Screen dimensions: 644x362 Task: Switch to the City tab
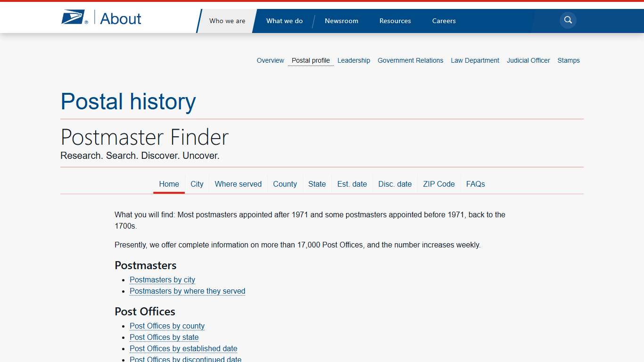[x=197, y=184]
